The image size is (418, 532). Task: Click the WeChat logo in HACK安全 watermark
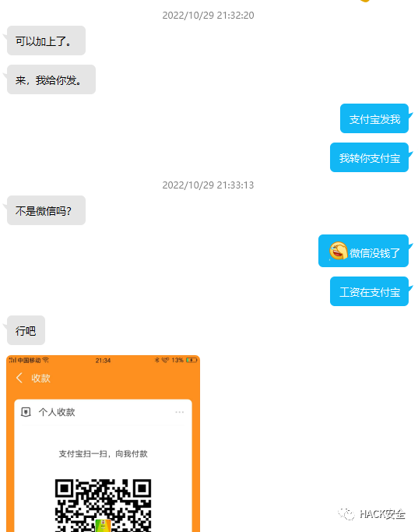[346, 514]
